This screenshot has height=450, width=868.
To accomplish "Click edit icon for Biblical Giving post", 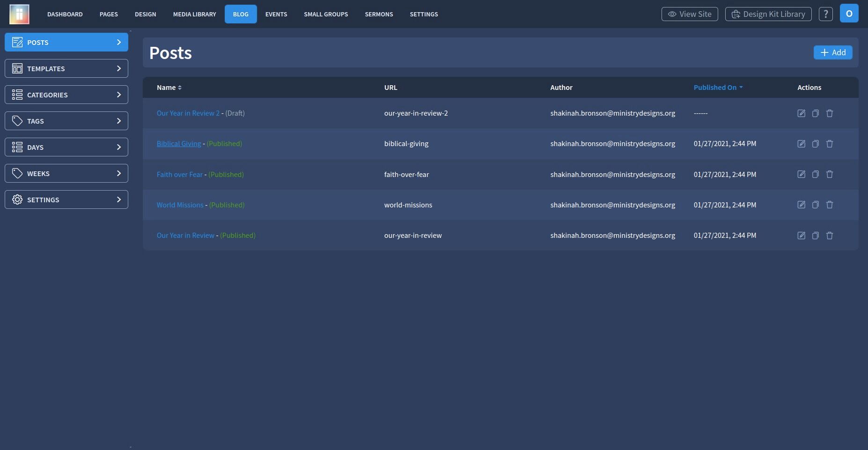I will 801,144.
